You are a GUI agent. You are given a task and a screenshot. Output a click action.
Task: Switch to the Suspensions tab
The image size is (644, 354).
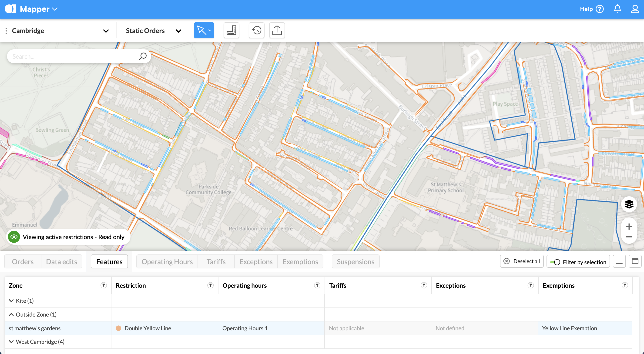355,261
